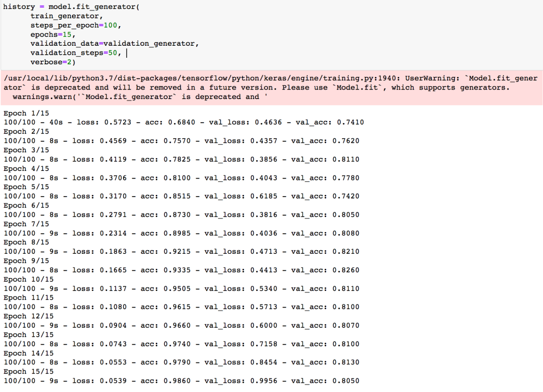This screenshot has height=392, width=543.
Task: Click the 'Epoch 8/15' output line
Action: click(26, 242)
